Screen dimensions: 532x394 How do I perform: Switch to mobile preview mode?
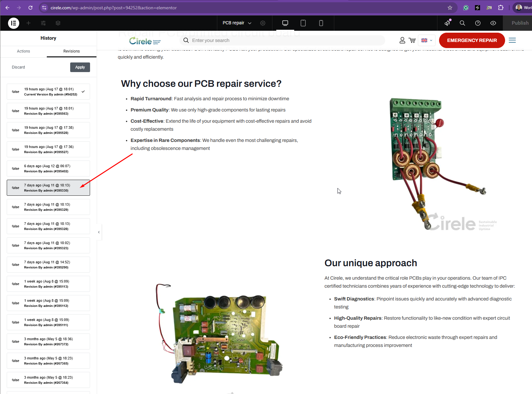(321, 23)
